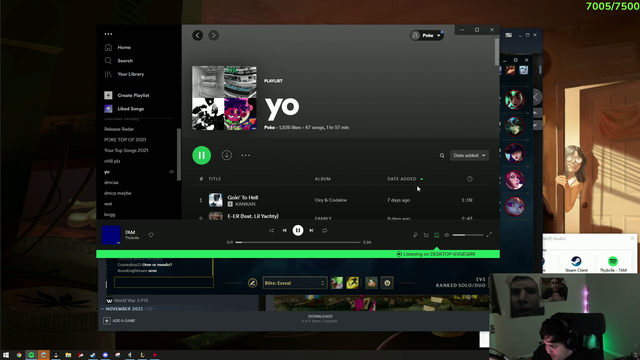Skip to the next track

[x=311, y=231]
